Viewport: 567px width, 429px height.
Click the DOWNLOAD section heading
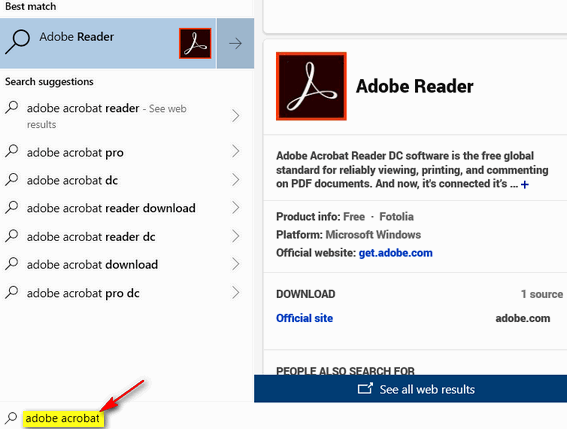pyautogui.click(x=306, y=294)
